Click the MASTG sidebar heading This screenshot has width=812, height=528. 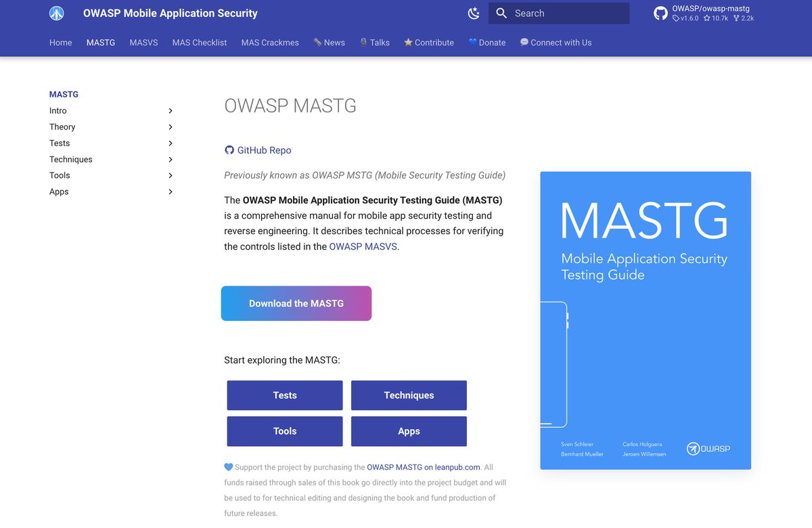click(x=64, y=95)
